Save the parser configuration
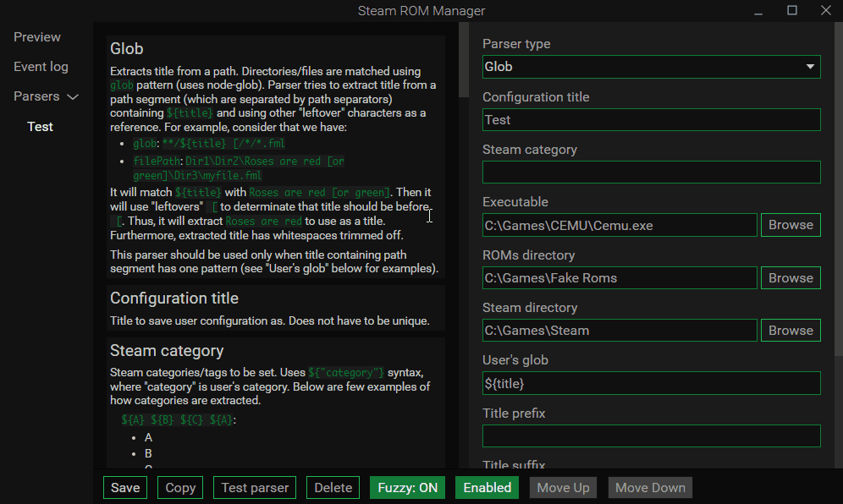 click(125, 487)
